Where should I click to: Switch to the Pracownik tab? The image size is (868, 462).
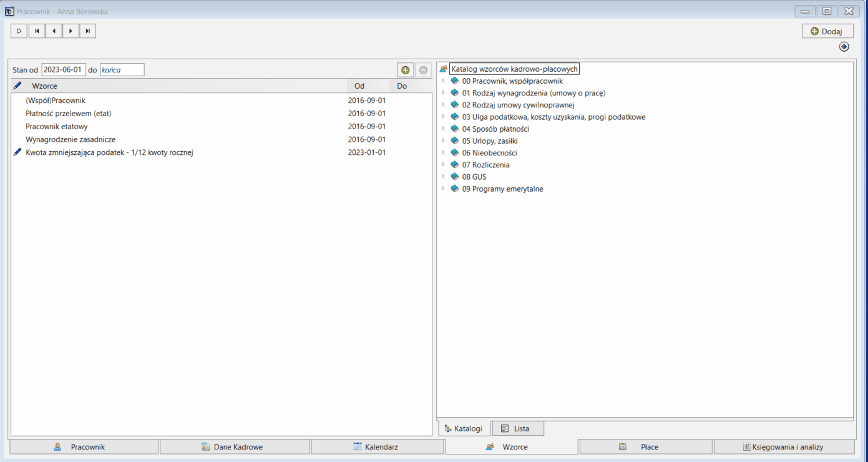(84, 447)
